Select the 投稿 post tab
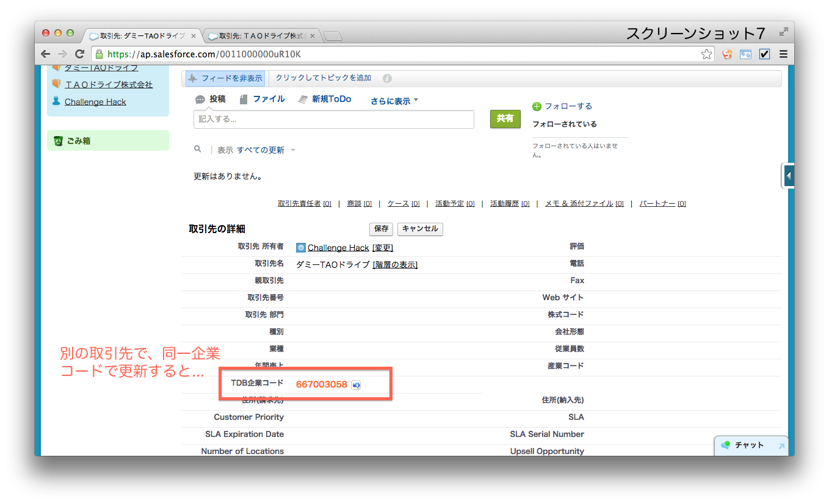Image resolution: width=829 pixels, height=504 pixels. 211,99
